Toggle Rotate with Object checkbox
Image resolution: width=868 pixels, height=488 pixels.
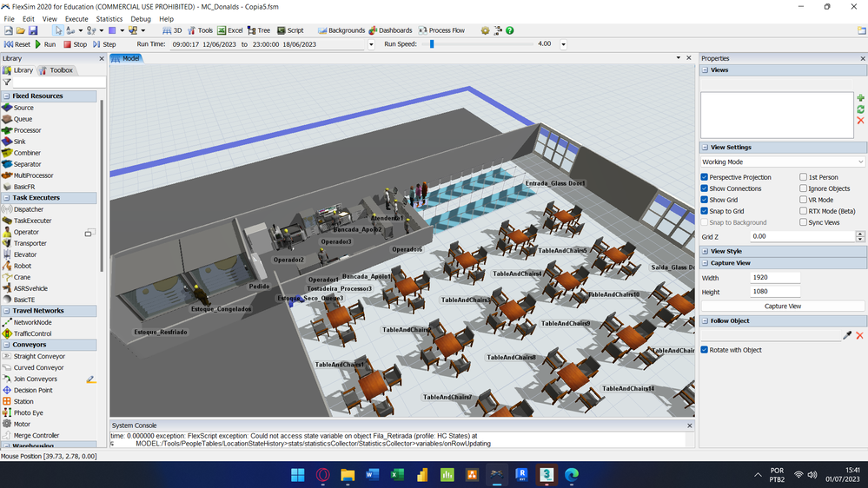pos(704,350)
